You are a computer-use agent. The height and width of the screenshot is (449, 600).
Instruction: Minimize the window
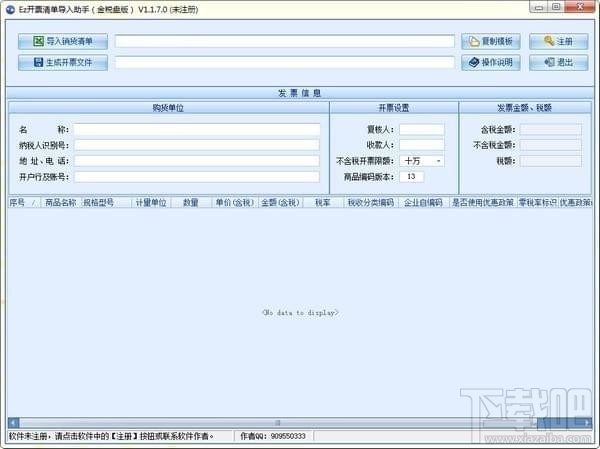pos(539,7)
